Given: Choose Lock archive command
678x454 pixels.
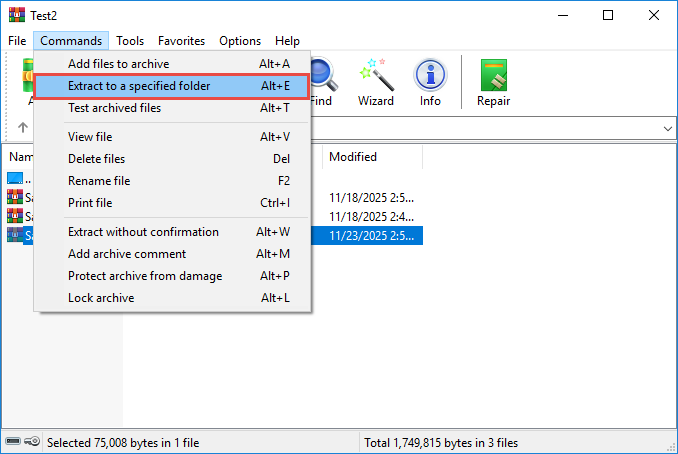Looking at the screenshot, I should point(172,298).
